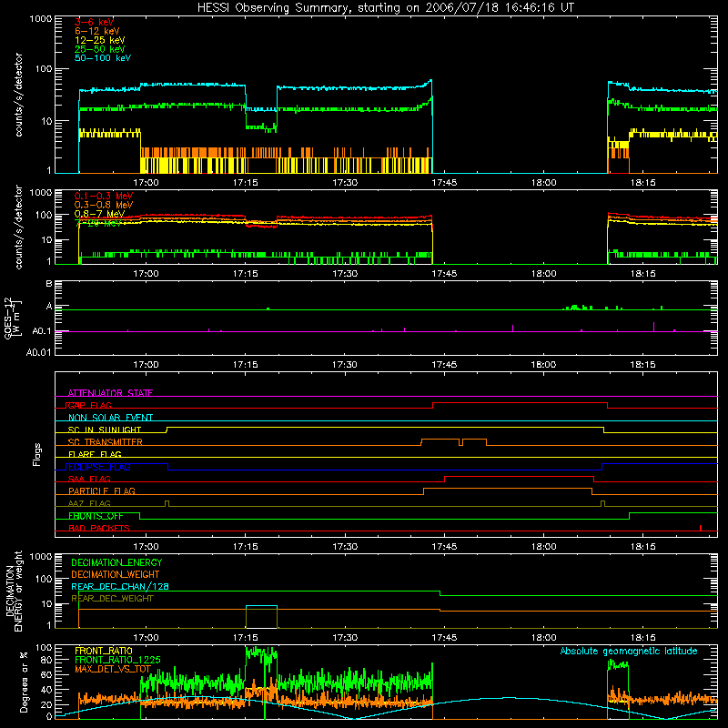728x728 pixels.
Task: Click the Flags vertical axis label
Action: pos(37,454)
